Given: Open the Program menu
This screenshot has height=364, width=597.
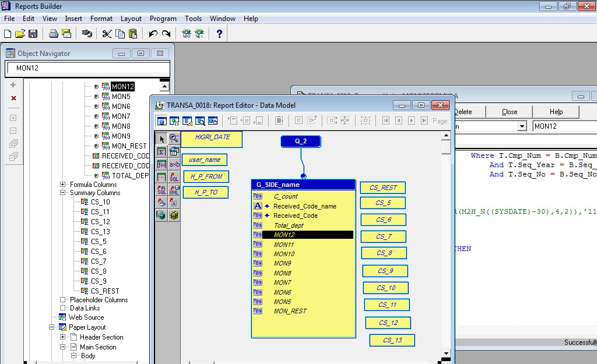Looking at the screenshot, I should click(x=163, y=18).
